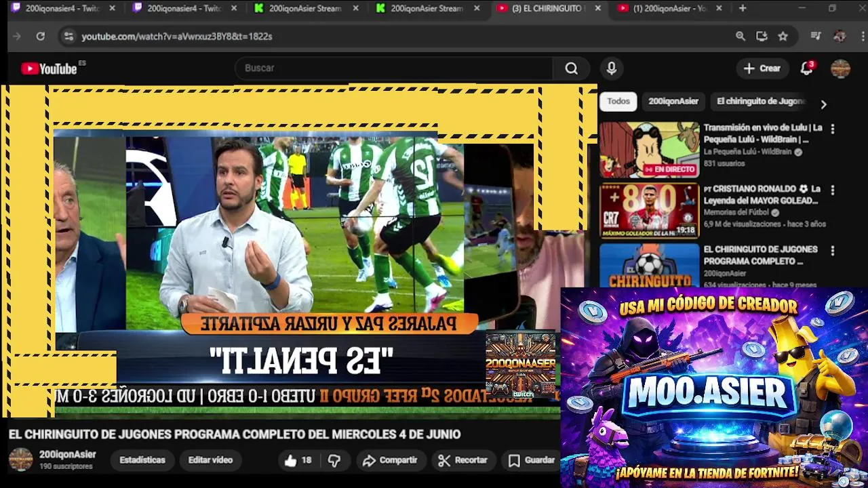
Task: Open YouTube account avatar menu
Action: click(840, 68)
